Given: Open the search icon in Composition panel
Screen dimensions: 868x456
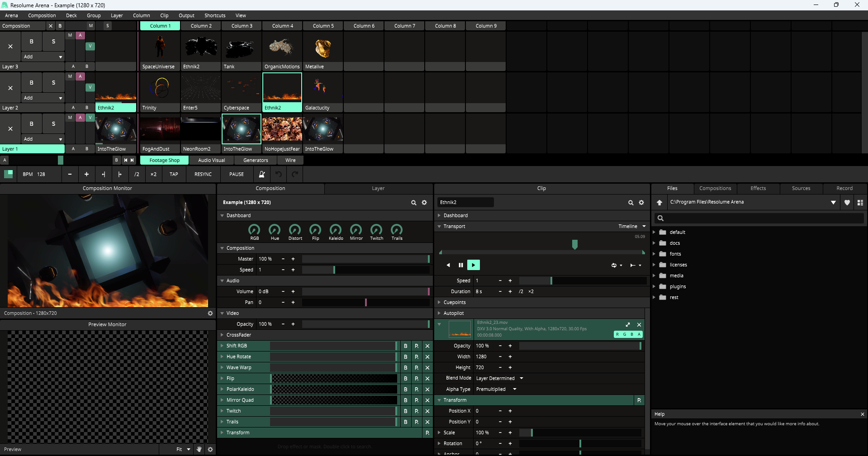Looking at the screenshot, I should (x=413, y=203).
